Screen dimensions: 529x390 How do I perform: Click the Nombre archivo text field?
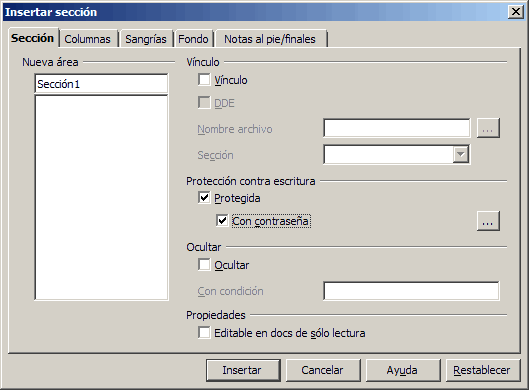pos(396,128)
